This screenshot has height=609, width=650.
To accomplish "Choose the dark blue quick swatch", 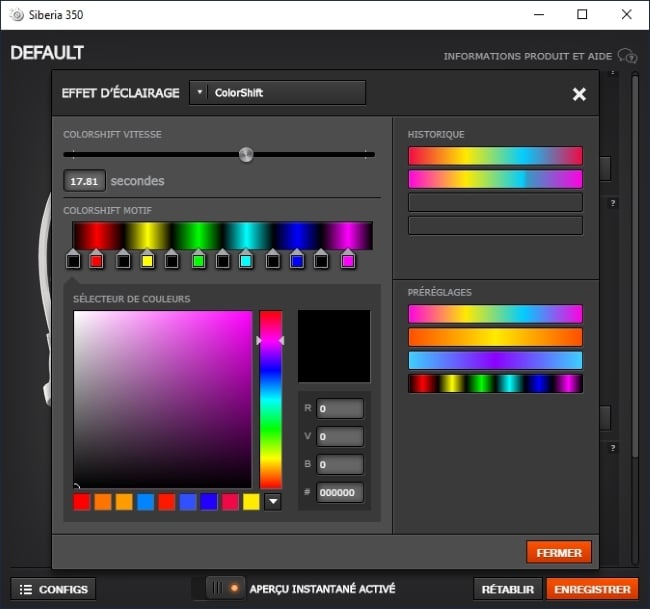I will (x=209, y=502).
